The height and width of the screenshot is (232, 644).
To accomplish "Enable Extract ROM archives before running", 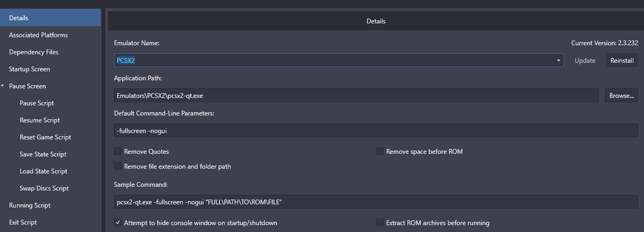I will 380,223.
